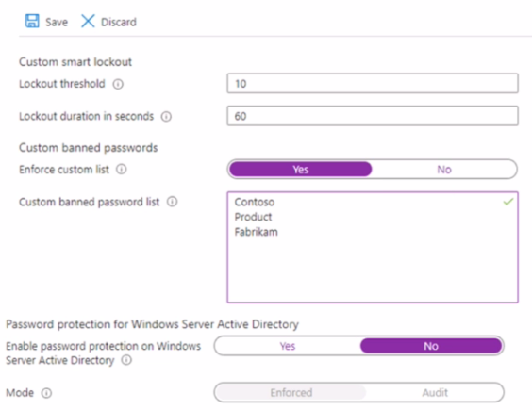Screen dimensions: 532x410
Task: Set Windows Server AD password protection to No
Action: coord(431,346)
